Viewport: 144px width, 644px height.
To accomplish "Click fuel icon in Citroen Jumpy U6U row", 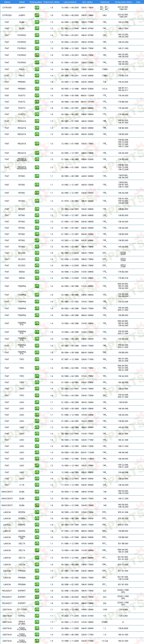I will pos(37,15).
